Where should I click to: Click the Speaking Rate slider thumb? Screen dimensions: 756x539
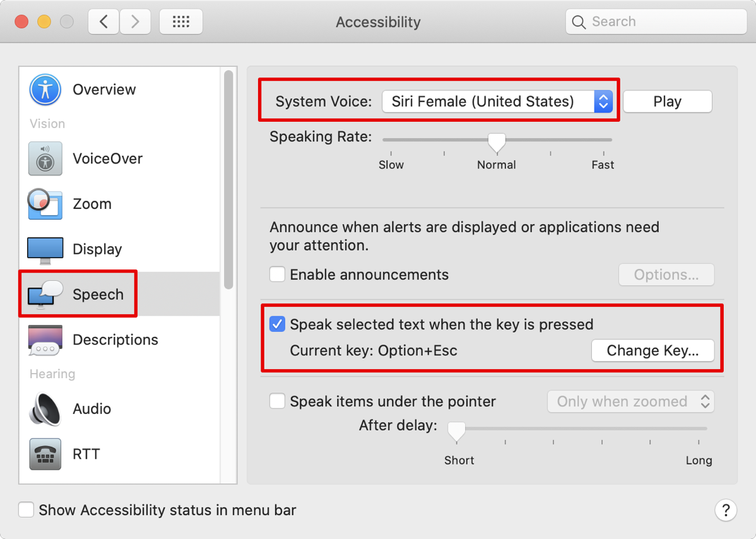pyautogui.click(x=497, y=142)
